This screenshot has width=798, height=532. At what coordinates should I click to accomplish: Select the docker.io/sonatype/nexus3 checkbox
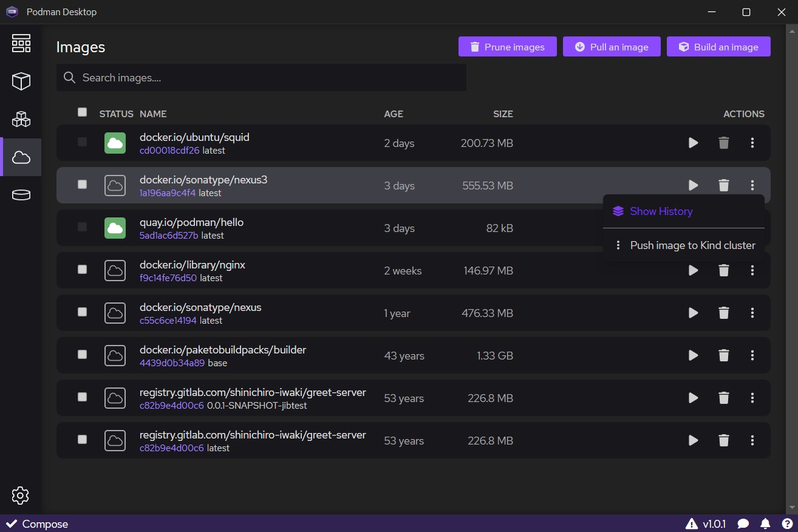point(83,185)
